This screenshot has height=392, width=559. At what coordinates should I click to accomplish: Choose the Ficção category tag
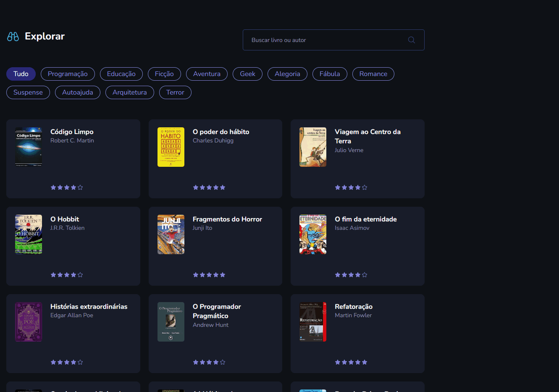[x=164, y=74]
